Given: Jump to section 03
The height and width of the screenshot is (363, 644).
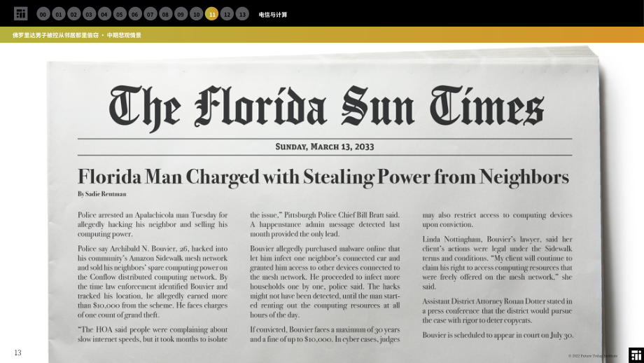Looking at the screenshot, I should tap(89, 14).
